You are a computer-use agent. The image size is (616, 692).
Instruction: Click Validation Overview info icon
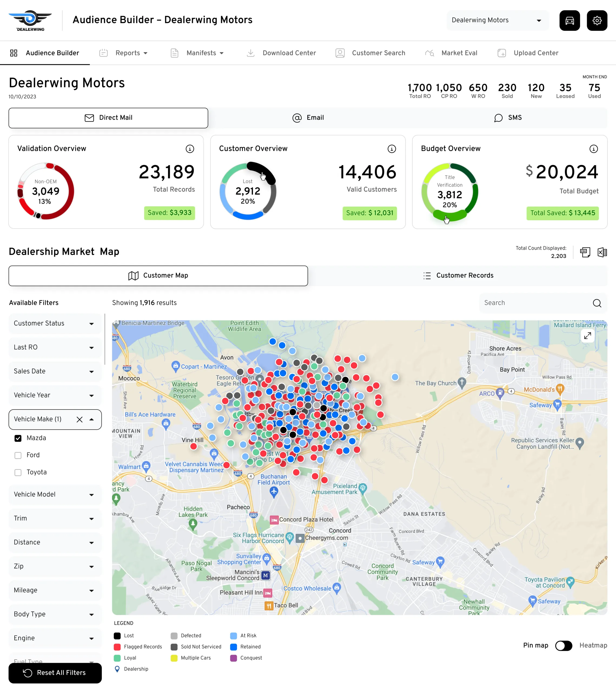190,149
